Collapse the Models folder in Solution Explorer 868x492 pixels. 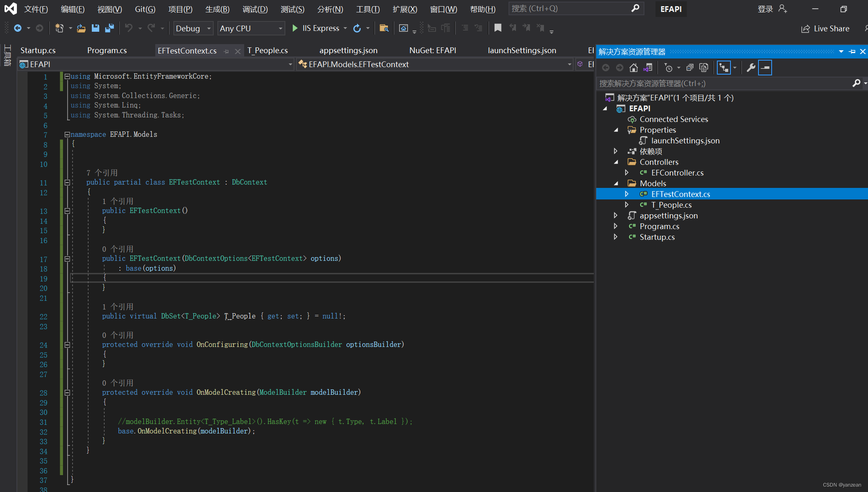[616, 183]
